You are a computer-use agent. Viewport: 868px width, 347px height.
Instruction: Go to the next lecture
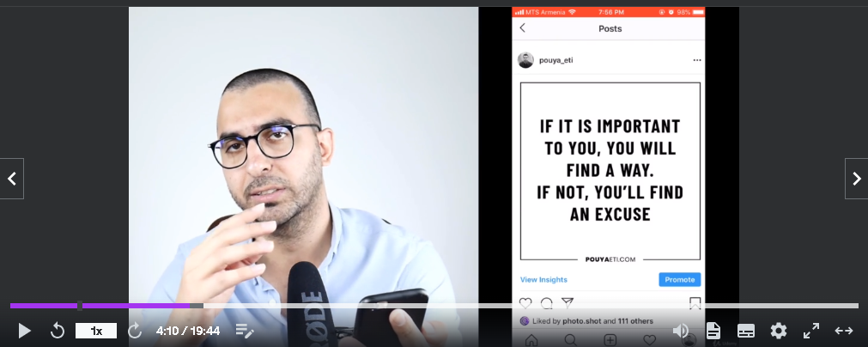pos(856,178)
